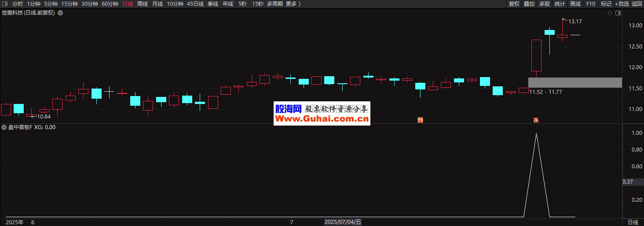
Task: Click the 2025年 label on time axis
Action: pyautogui.click(x=15, y=222)
